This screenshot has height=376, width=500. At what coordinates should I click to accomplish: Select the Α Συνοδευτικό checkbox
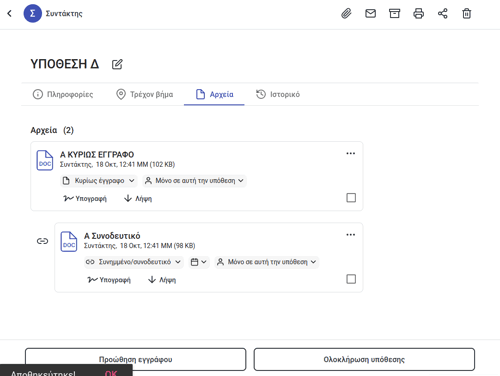[351, 279]
